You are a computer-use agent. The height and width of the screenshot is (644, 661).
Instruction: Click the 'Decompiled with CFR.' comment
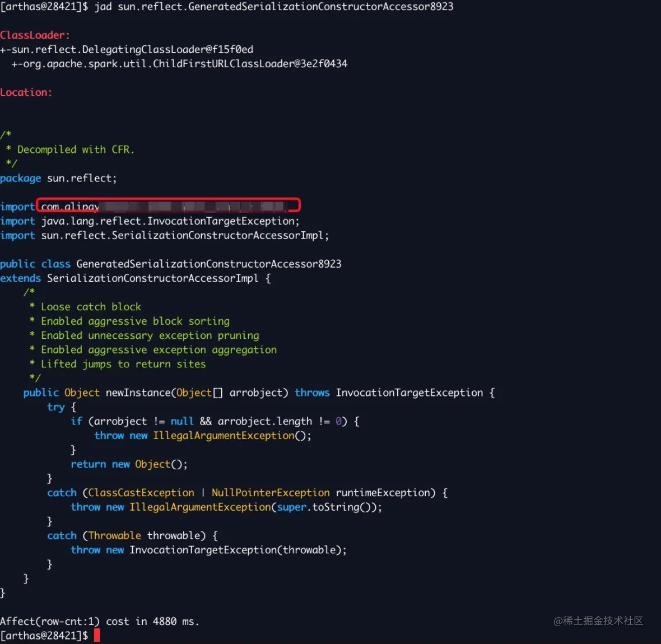(71, 150)
